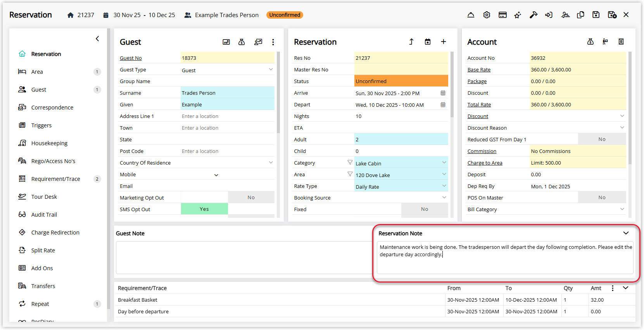Viewport: 644px width, 330px height.
Task: Collapse the Reservation Note section chevron
Action: [626, 233]
